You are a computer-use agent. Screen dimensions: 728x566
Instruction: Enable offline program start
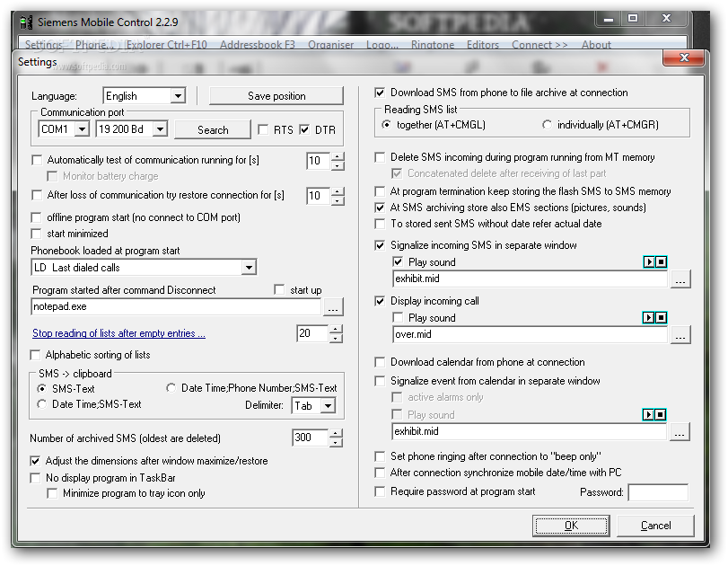coord(36,217)
